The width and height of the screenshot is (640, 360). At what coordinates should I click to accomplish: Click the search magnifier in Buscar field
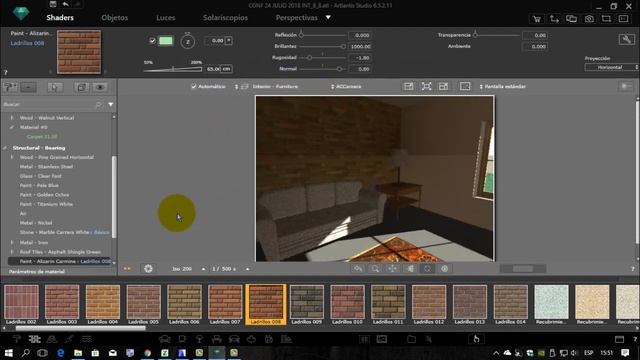click(x=98, y=105)
